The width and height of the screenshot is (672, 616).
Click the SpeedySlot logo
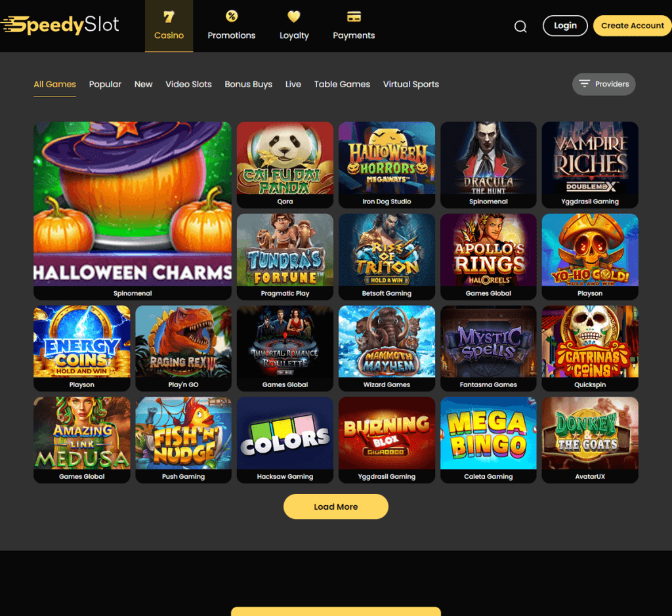click(x=60, y=25)
